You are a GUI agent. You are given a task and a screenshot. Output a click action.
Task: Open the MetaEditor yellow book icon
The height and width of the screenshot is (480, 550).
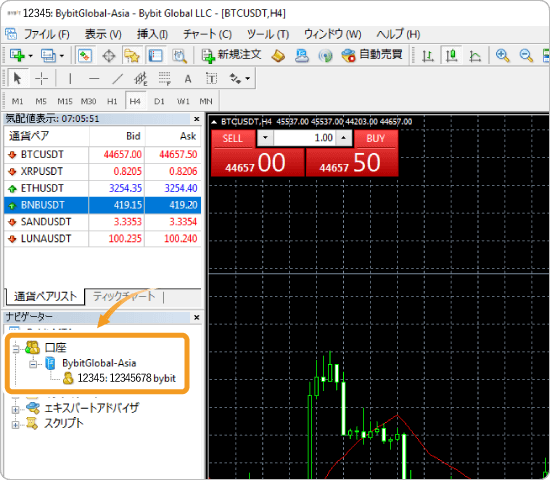pyautogui.click(x=278, y=55)
